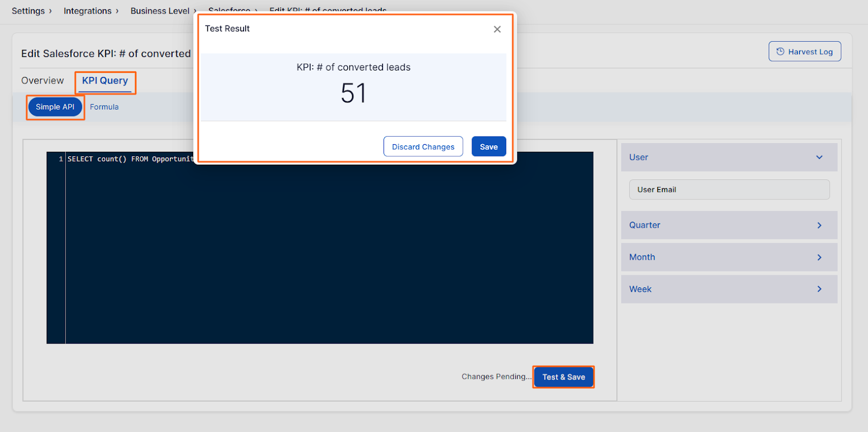
Task: Go to Settings breadcrumb
Action: (x=28, y=11)
